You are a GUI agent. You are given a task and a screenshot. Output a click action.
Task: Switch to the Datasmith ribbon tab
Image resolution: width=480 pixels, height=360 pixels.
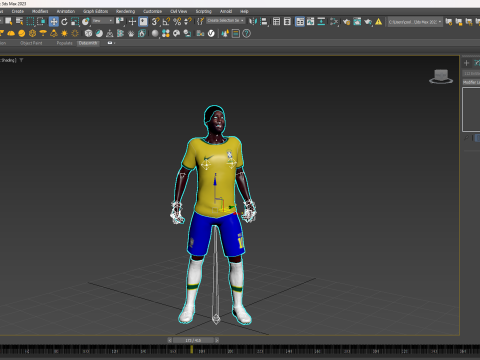coord(88,43)
